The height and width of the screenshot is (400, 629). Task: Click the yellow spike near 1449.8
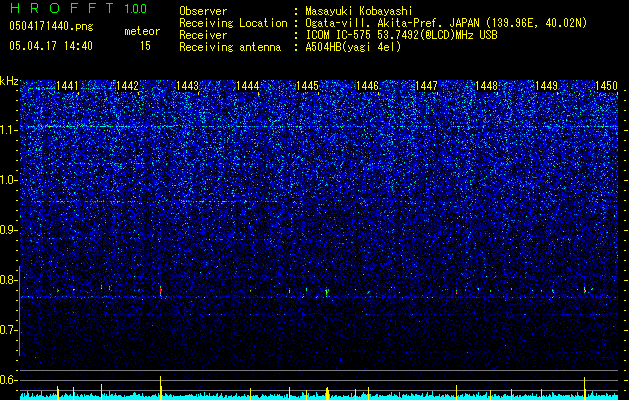tap(584, 388)
